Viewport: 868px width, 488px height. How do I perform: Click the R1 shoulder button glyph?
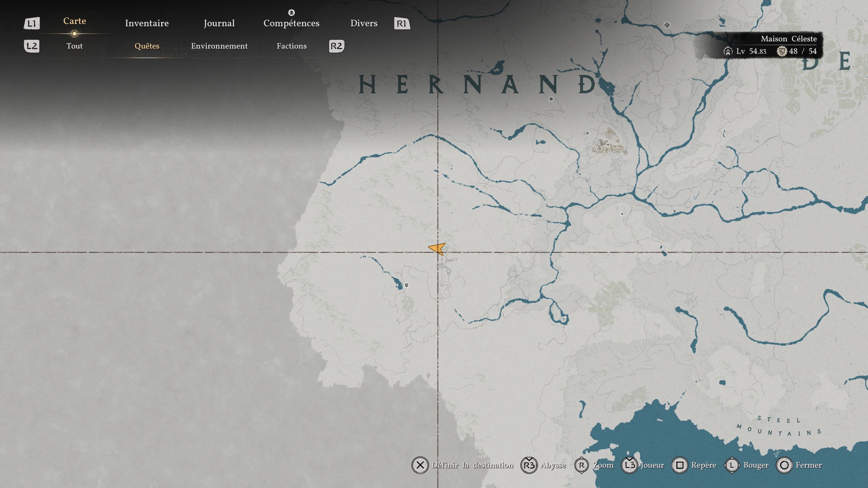(402, 23)
